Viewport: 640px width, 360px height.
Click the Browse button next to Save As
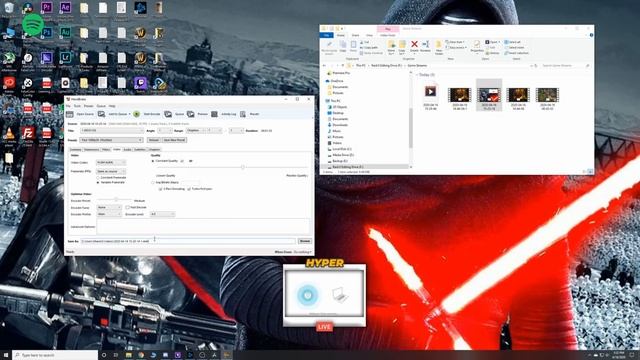click(x=304, y=241)
